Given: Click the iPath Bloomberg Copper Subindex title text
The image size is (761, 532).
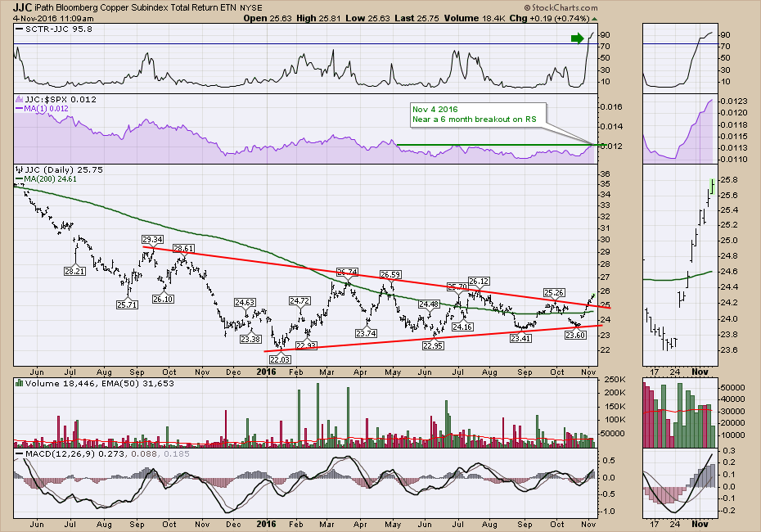Looking at the screenshot, I should point(135,7).
